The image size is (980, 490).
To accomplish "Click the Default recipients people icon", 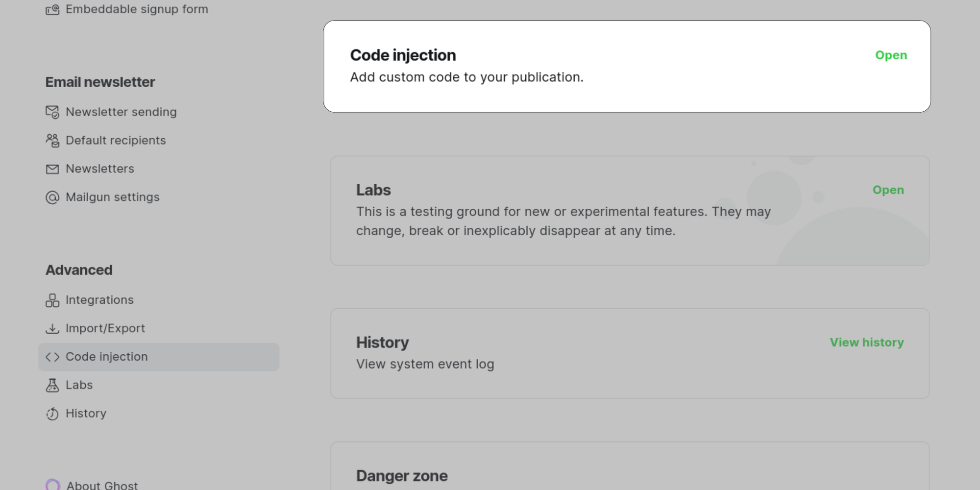I will coord(52,141).
